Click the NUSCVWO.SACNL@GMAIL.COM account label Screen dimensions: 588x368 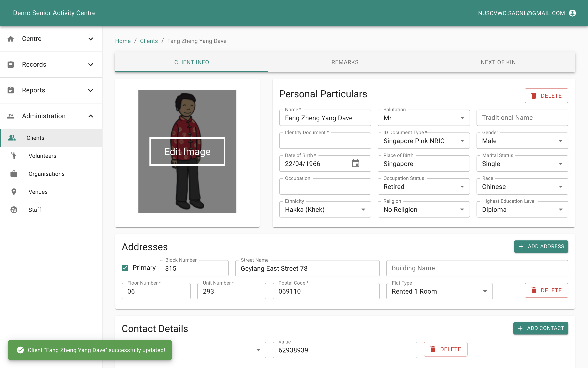pyautogui.click(x=521, y=13)
